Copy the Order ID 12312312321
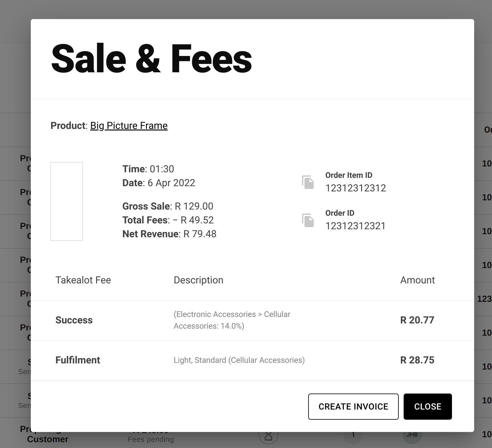The width and height of the screenshot is (492, 448). [308, 220]
